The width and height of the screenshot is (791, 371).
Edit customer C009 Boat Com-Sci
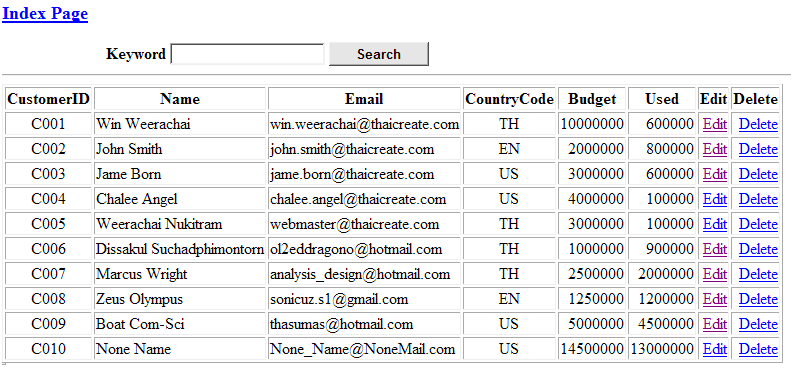[x=714, y=324]
